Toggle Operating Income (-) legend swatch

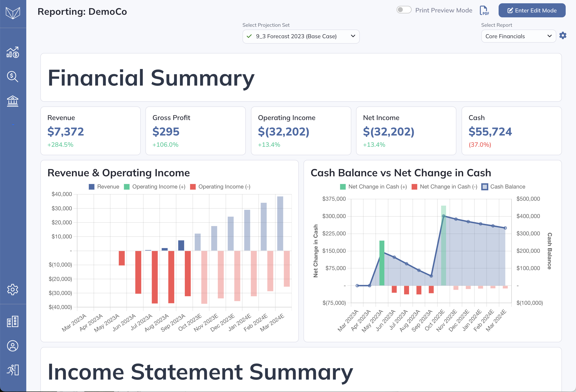point(193,187)
